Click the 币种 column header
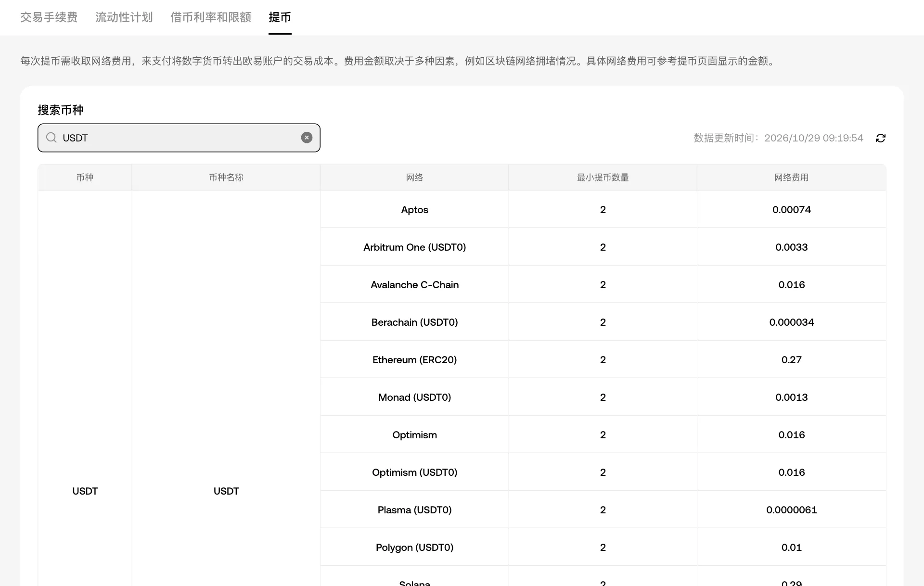 tap(85, 178)
